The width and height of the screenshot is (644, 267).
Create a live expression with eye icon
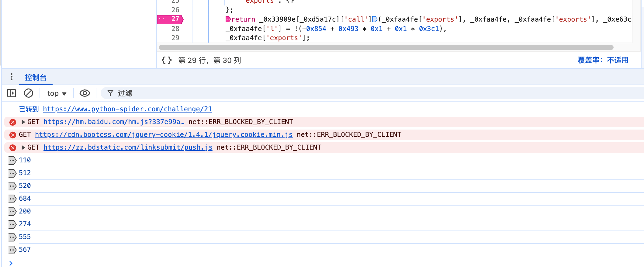click(85, 93)
